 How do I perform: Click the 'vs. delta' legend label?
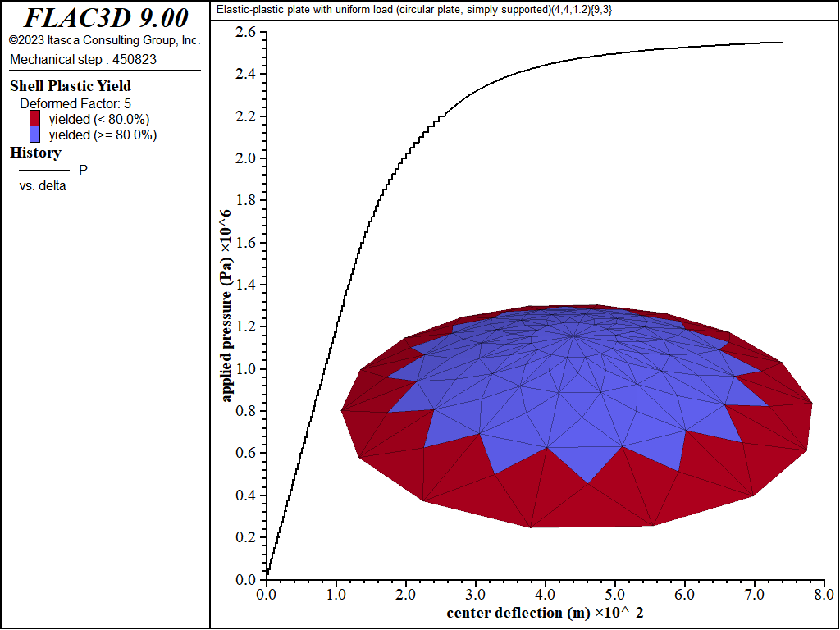click(x=43, y=186)
